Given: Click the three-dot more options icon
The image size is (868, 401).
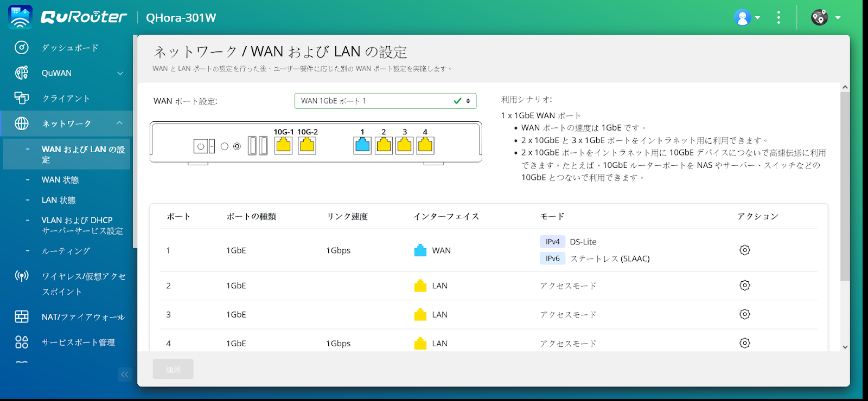Looking at the screenshot, I should click(x=778, y=18).
